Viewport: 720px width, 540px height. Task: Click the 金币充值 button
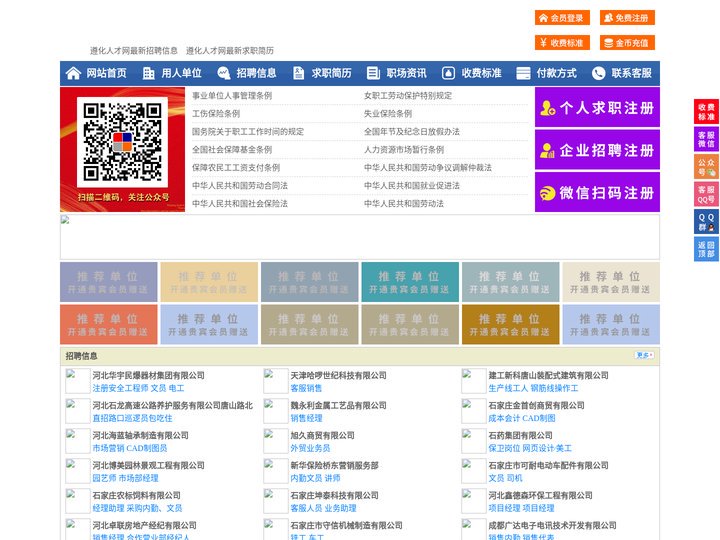627,43
